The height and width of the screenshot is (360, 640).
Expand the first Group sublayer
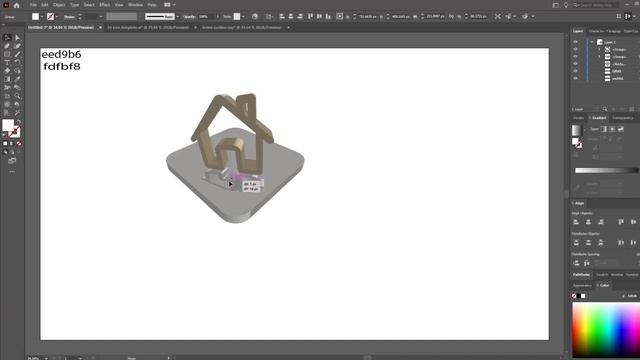[x=599, y=49]
